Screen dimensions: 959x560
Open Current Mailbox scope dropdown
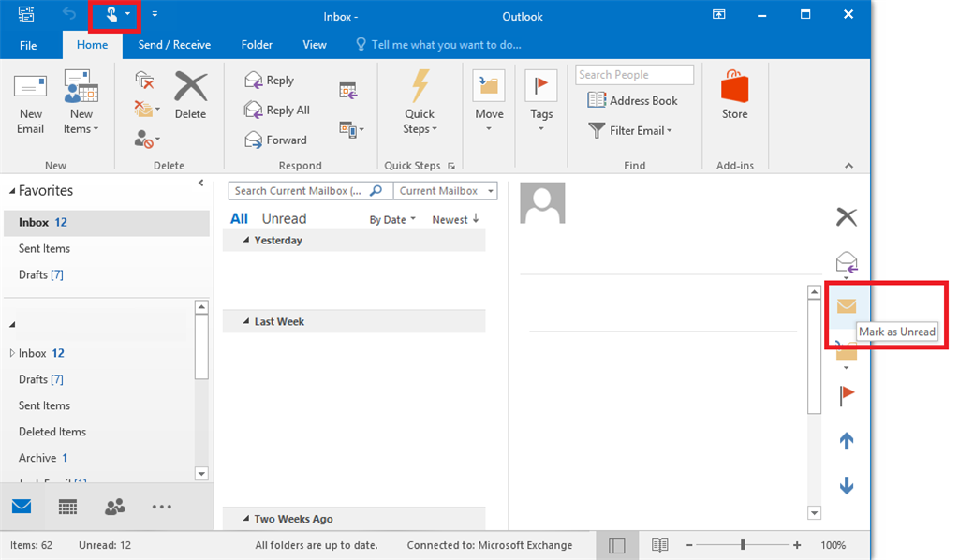point(445,191)
